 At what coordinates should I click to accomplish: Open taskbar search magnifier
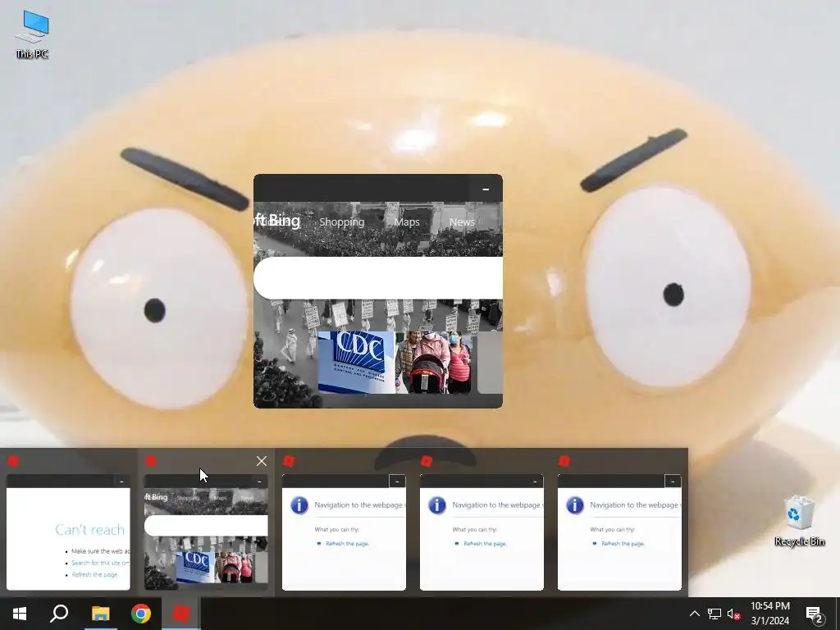coord(59,614)
